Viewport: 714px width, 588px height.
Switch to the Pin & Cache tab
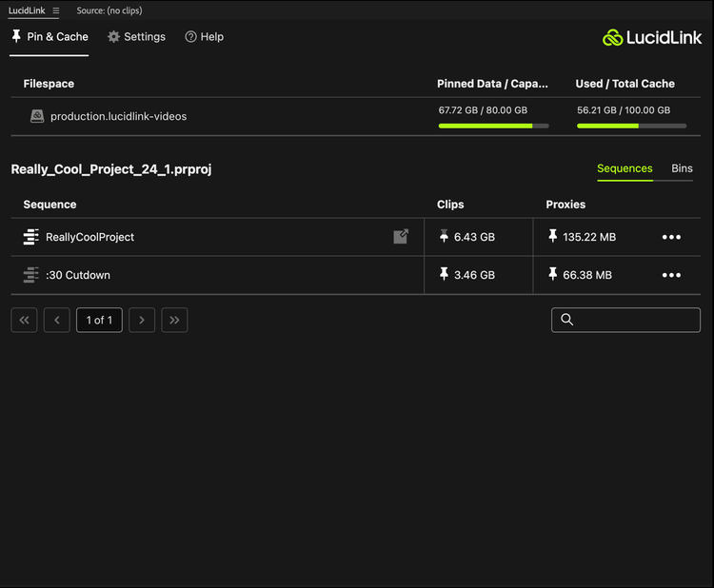(50, 36)
